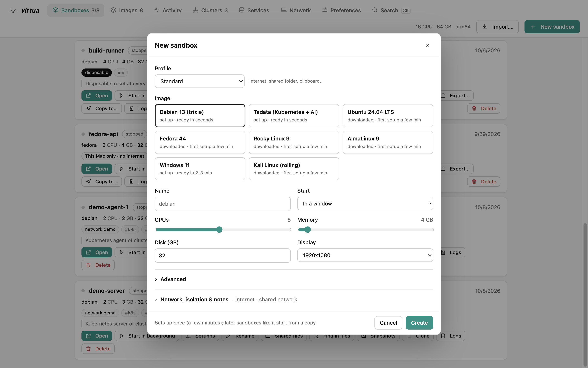Adjust the Memory slider

366,230
